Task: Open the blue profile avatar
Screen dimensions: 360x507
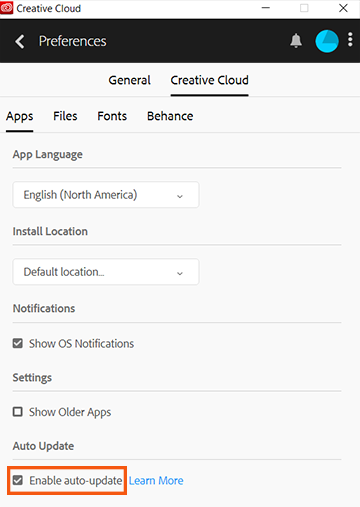Action: (x=327, y=41)
